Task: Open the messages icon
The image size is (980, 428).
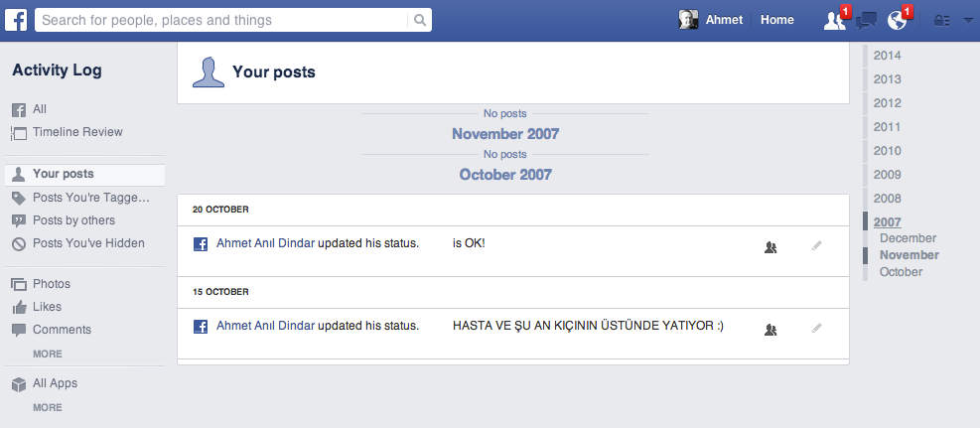Action: [x=866, y=21]
